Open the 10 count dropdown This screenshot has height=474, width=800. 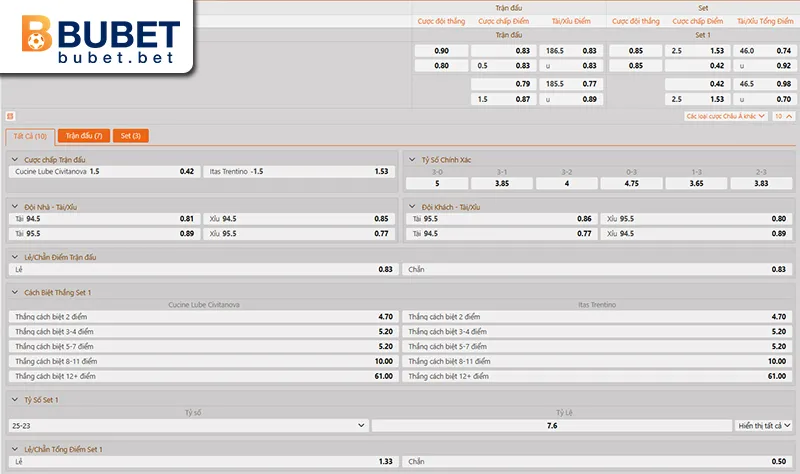[783, 117]
